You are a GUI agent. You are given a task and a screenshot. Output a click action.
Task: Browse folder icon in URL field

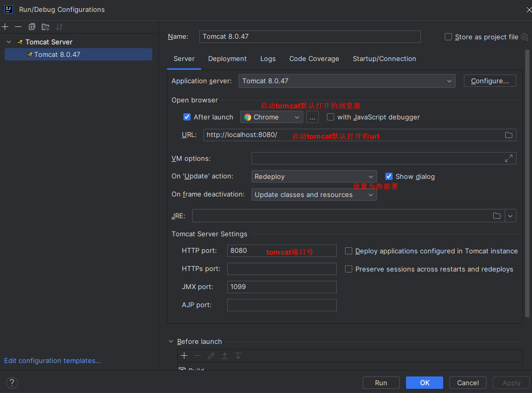point(509,135)
